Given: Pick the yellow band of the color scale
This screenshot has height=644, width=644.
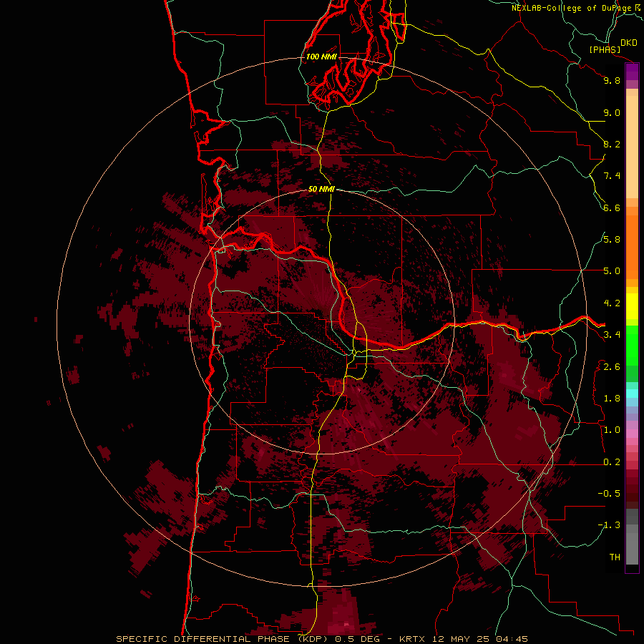Looking at the screenshot, I should tap(632, 306).
